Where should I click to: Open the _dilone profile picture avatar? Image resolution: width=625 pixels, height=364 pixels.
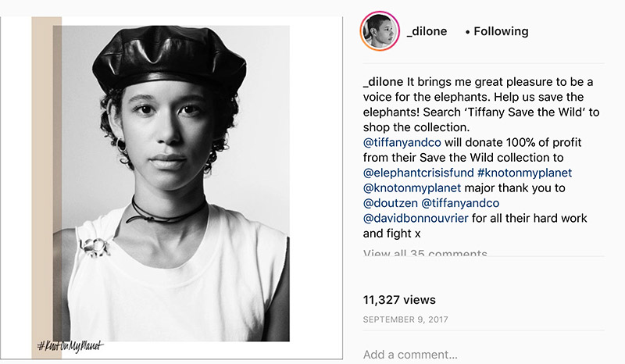point(379,32)
